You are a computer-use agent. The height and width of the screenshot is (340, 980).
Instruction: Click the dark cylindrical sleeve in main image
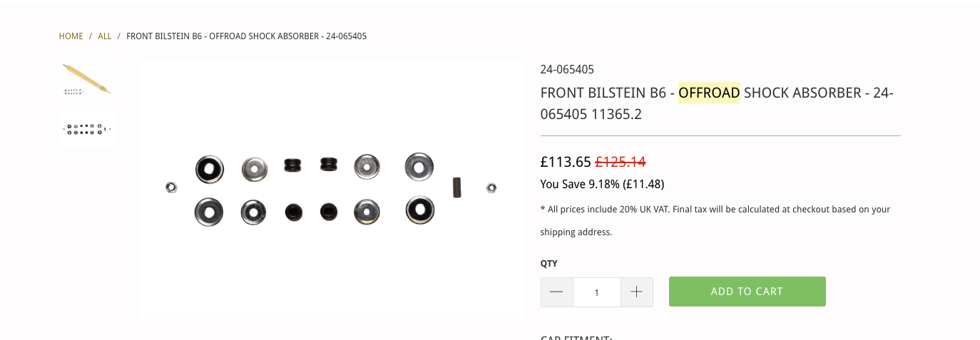(x=457, y=187)
